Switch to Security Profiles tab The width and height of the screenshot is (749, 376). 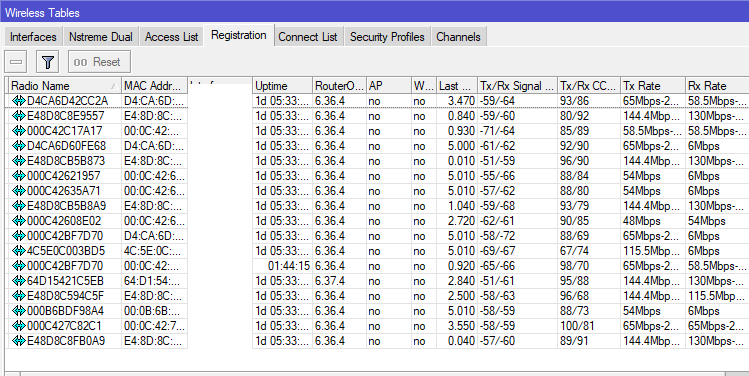(x=387, y=37)
